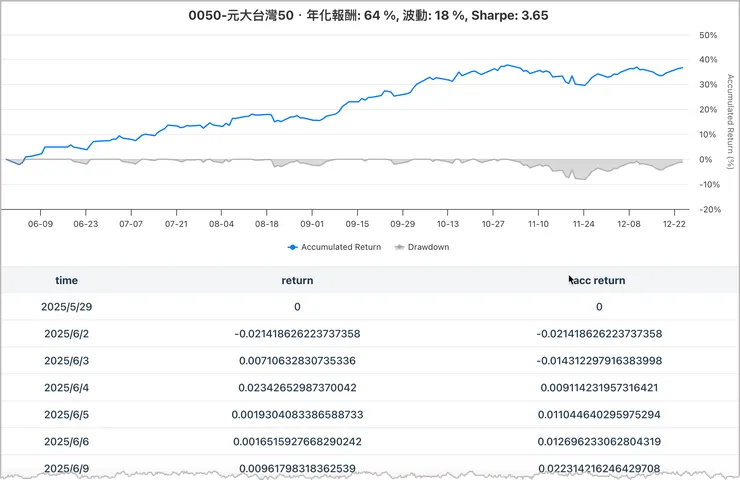Click the 20% y-axis label
Image resolution: width=740 pixels, height=480 pixels.
click(708, 109)
